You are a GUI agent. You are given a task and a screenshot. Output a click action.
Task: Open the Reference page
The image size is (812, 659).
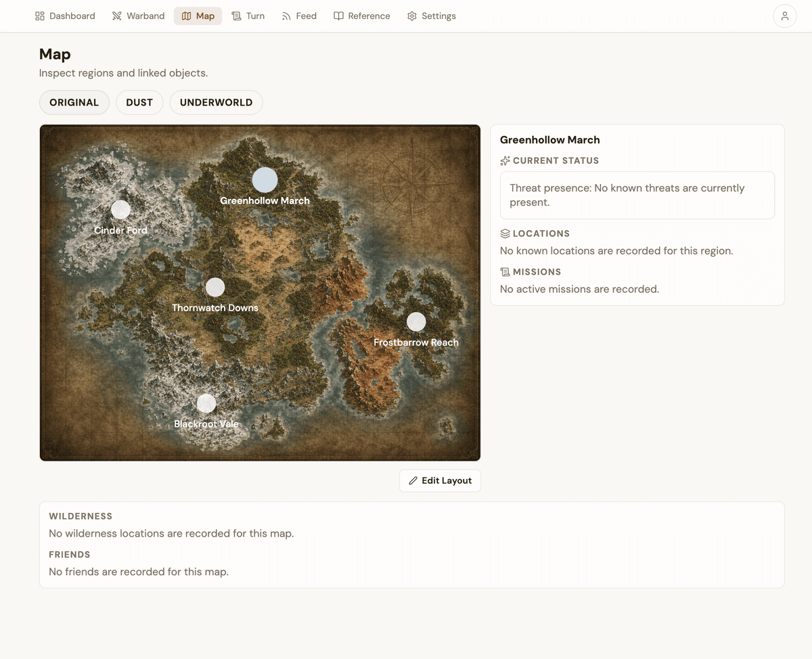[362, 16]
